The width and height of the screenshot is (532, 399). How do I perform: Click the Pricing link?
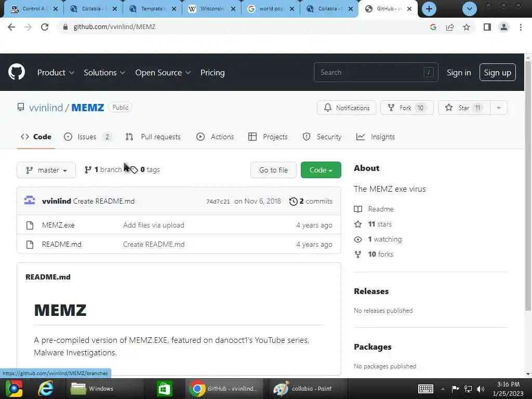[212, 73]
